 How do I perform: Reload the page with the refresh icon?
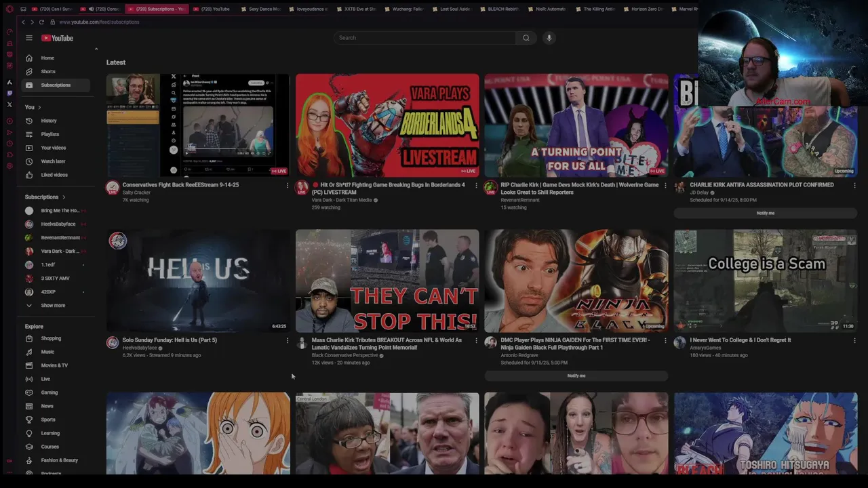click(41, 22)
